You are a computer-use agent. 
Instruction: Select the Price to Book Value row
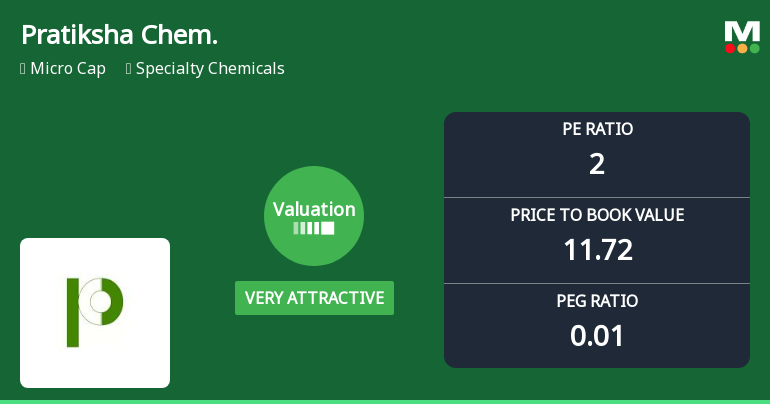(597, 241)
